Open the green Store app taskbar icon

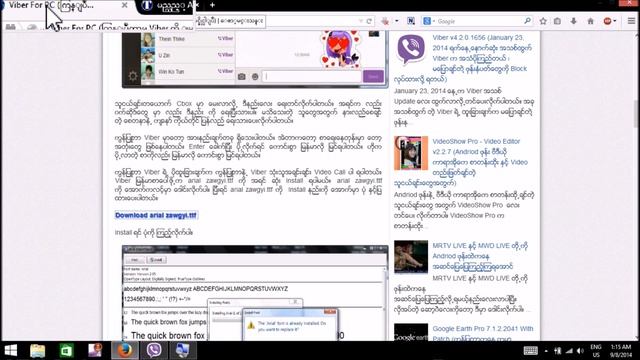(66, 351)
